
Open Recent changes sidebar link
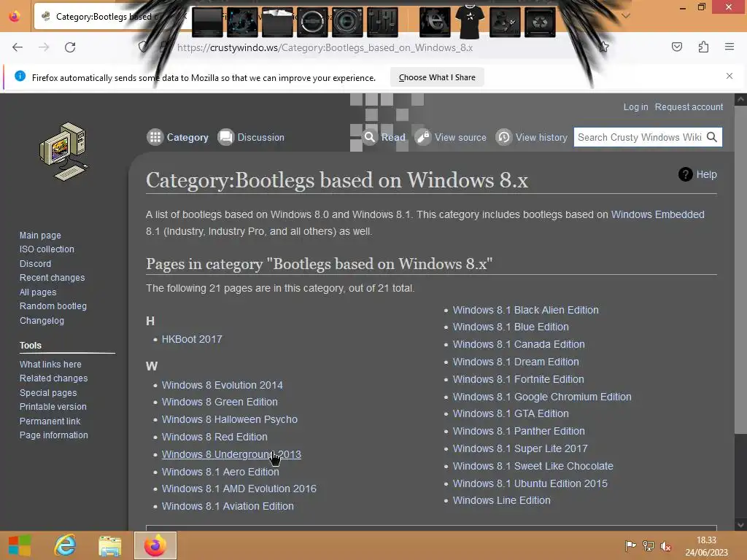[x=52, y=278]
